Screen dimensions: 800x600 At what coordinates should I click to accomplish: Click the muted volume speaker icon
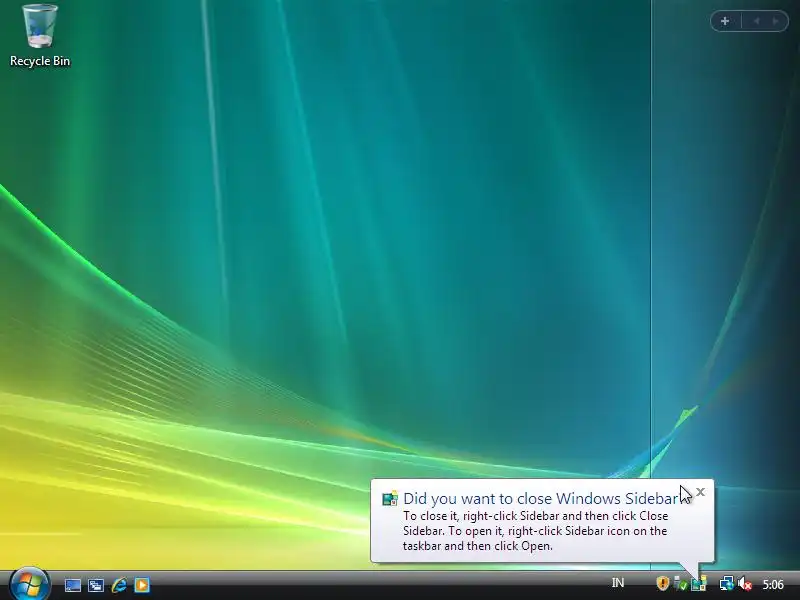click(x=745, y=583)
